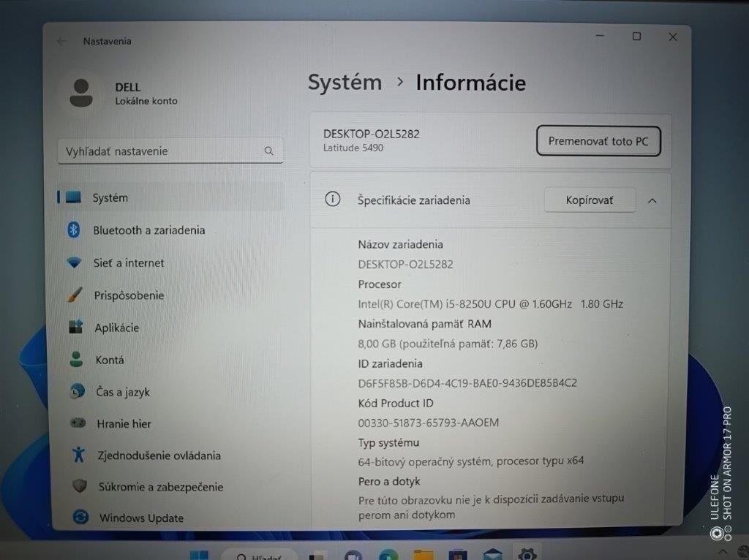Click the Prispôsobenie paintbrush icon

click(x=76, y=295)
